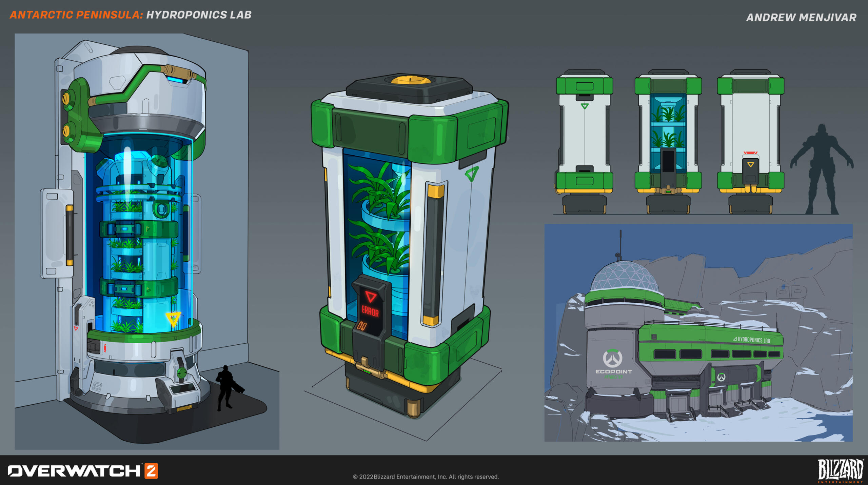Click the ANDREW MENJIVAR artist name
This screenshot has height=485, width=868.
click(801, 17)
